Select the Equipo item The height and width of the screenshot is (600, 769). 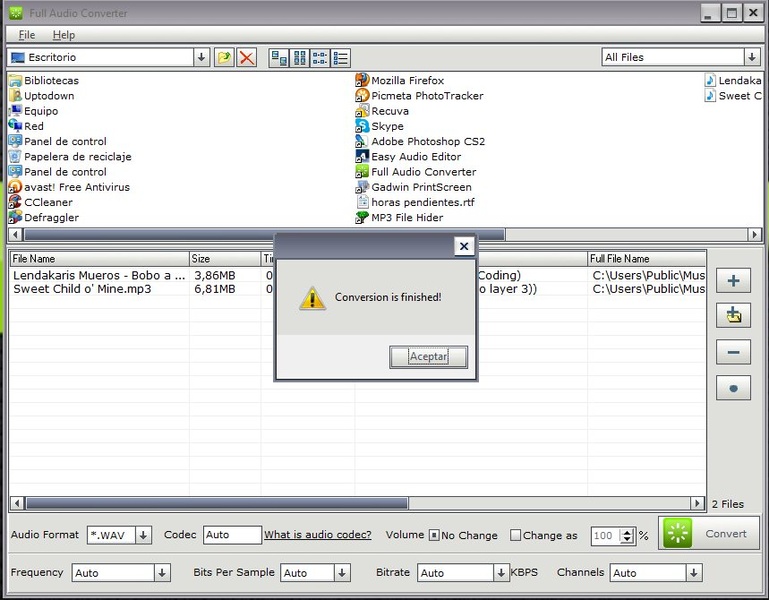pos(33,111)
